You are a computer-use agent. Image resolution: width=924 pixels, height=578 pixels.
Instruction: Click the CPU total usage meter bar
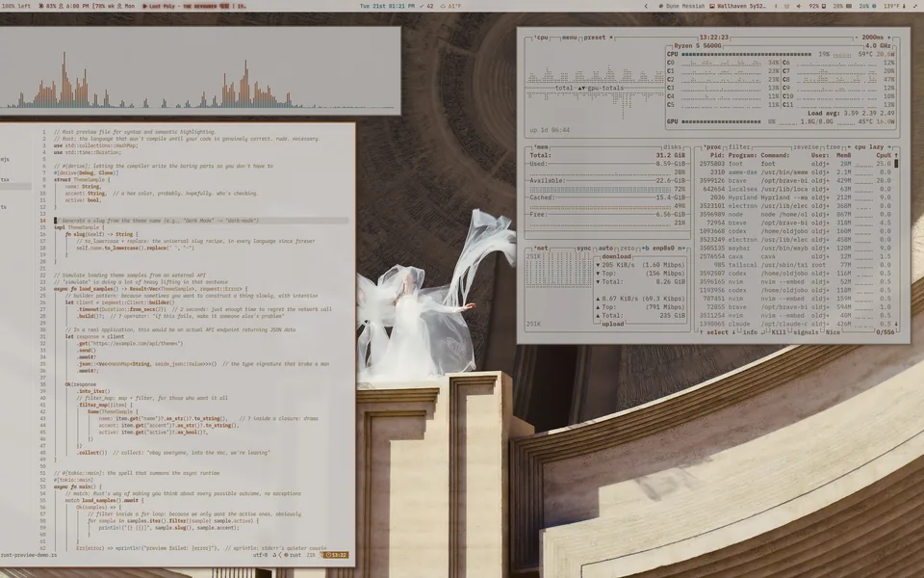[747, 54]
